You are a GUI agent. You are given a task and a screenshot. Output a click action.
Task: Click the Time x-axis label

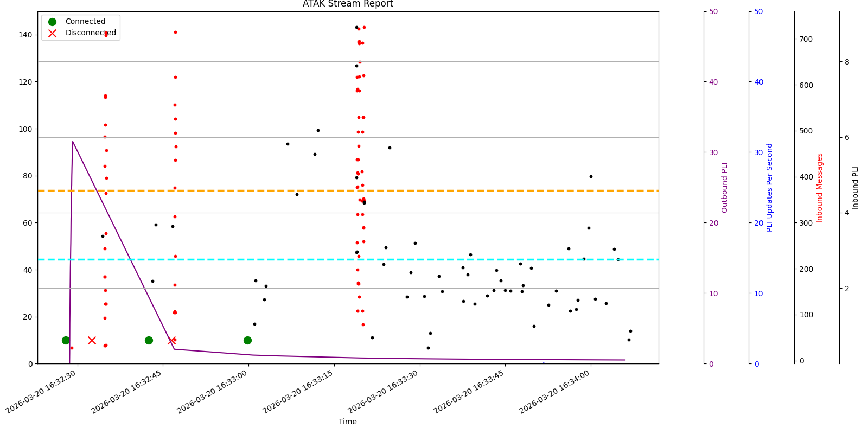(348, 422)
